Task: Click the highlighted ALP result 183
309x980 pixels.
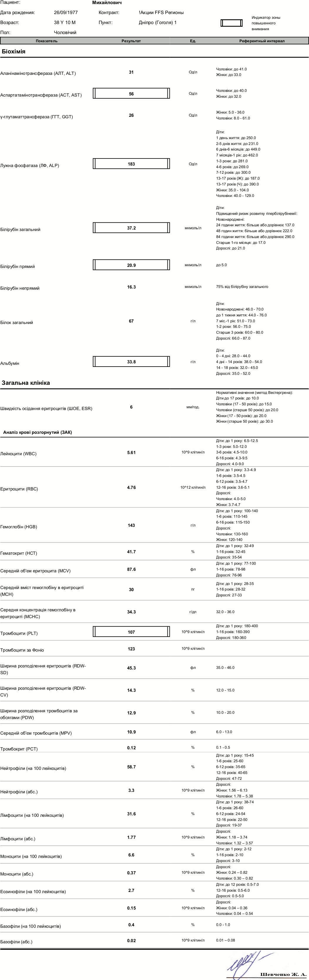Action: 131,164
